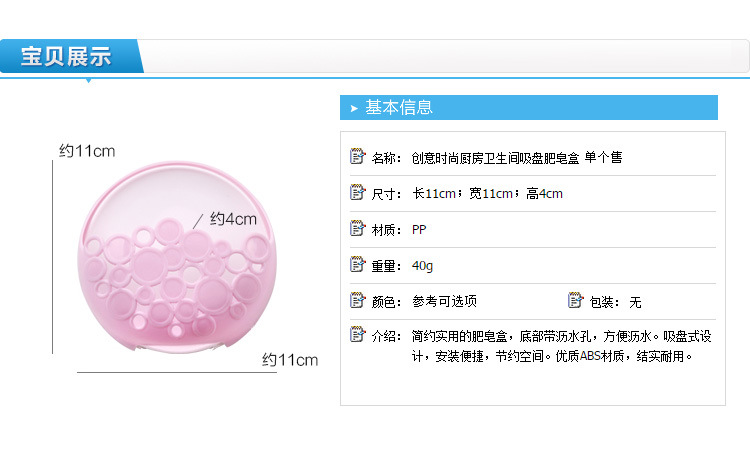This screenshot has height=450, width=750.
Task: Click the 介绍 description paragraph text
Action: coord(551,346)
